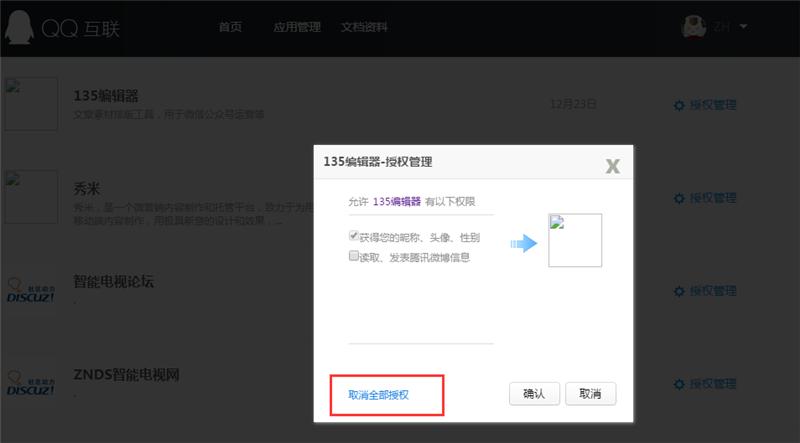Open 文档资料 in top navigation

[x=364, y=27]
